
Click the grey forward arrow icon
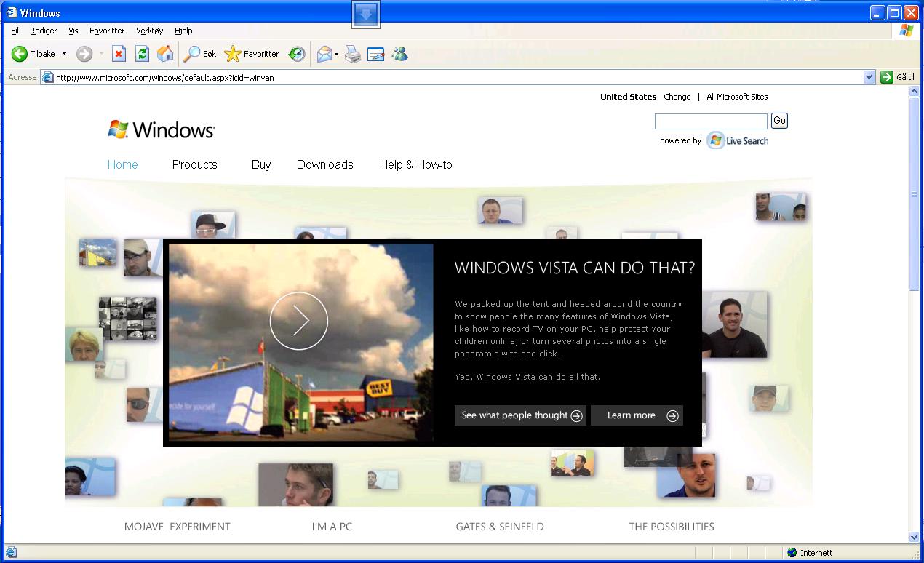point(84,54)
